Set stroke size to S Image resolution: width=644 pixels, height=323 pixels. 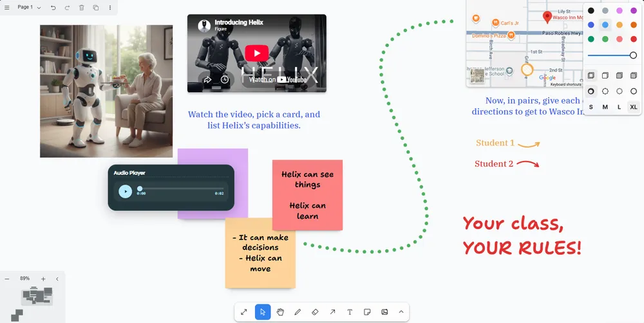591,107
